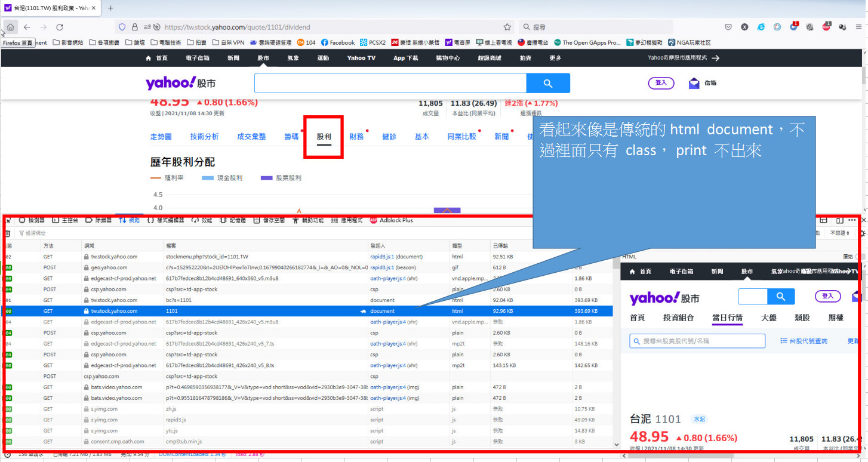Bookmark this page with the star icon
This screenshot has width=868, height=462.
pyautogui.click(x=507, y=27)
